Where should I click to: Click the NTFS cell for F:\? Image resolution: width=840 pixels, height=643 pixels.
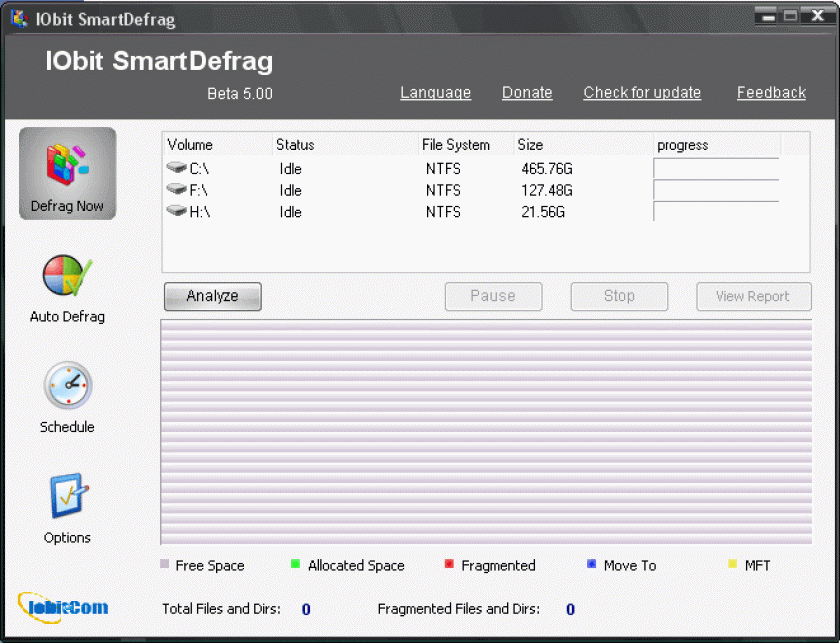pos(443,190)
